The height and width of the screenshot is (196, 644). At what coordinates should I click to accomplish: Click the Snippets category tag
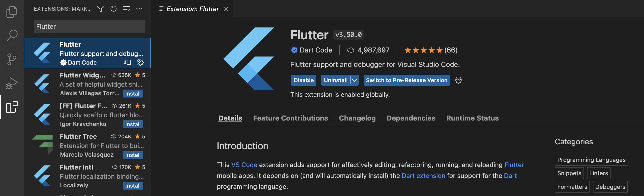(569, 173)
